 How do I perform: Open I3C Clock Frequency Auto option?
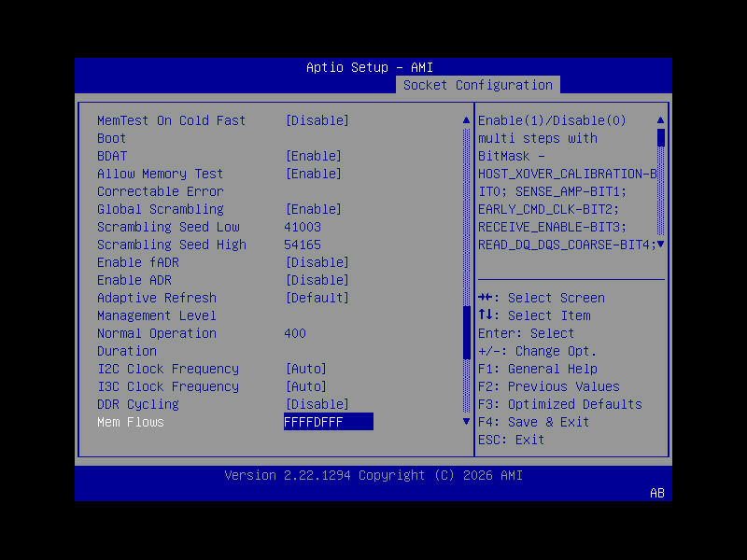[x=306, y=386]
